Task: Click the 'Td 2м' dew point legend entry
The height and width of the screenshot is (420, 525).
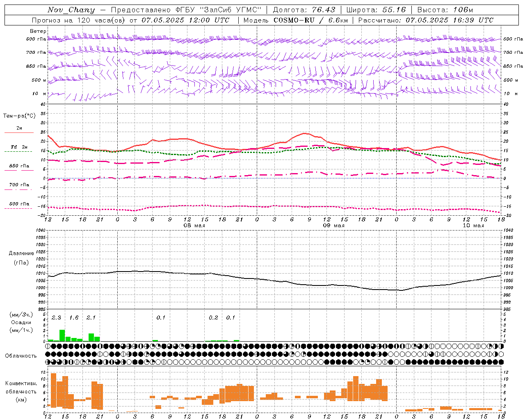Action: click(19, 147)
